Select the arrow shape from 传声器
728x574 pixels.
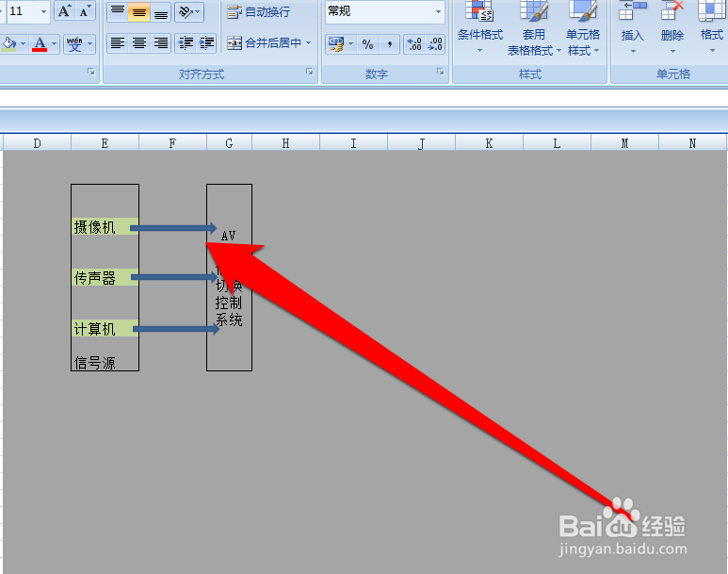pyautogui.click(x=174, y=277)
